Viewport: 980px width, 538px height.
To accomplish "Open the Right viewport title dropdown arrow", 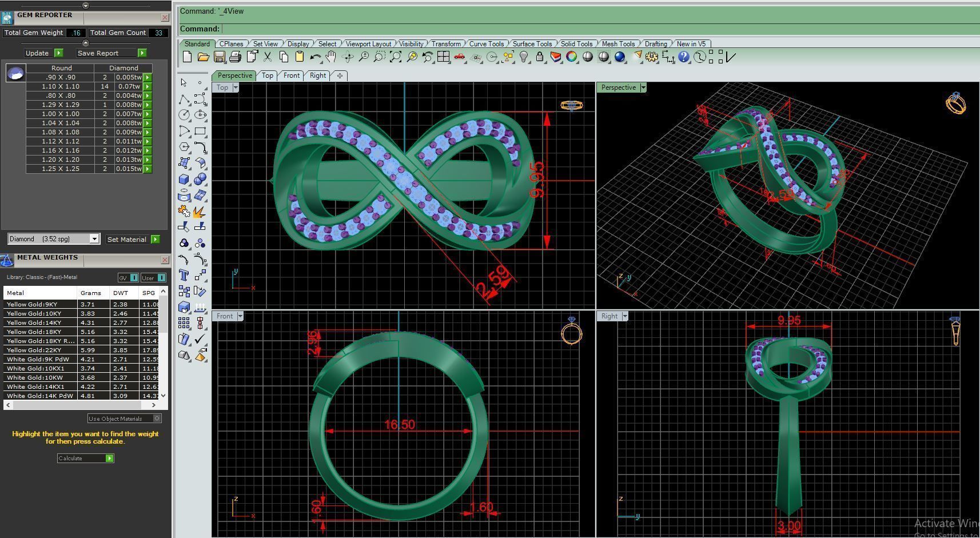I will coord(625,316).
